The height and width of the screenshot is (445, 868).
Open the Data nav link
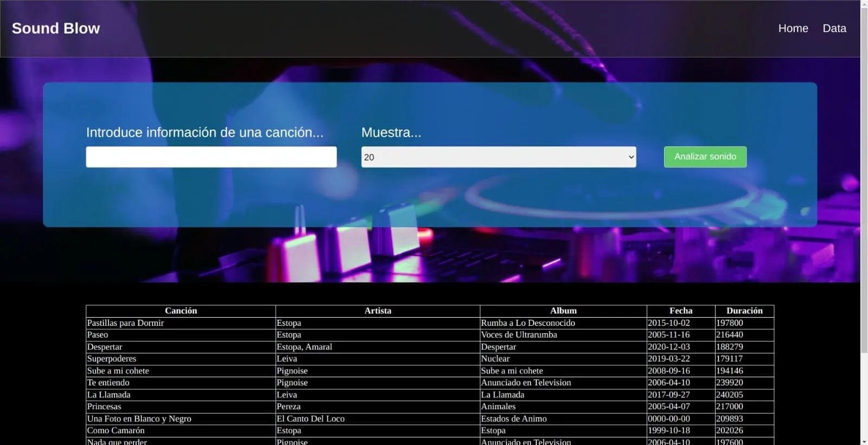pyautogui.click(x=834, y=28)
